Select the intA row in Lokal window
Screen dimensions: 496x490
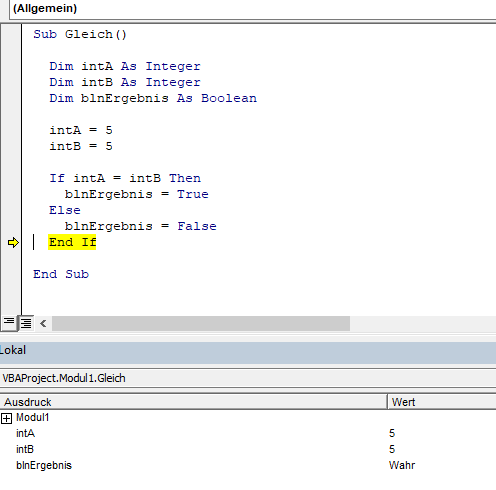(248, 433)
